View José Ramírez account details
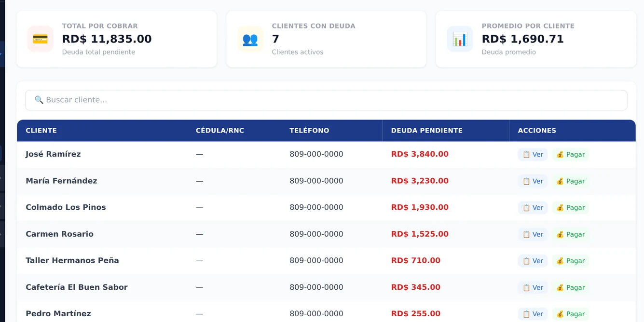The image size is (644, 322). (x=533, y=155)
